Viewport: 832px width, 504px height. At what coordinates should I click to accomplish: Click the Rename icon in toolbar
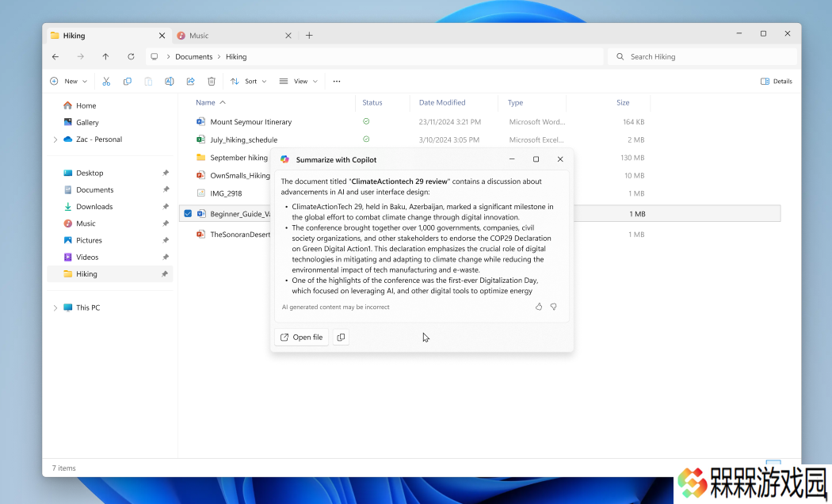pyautogui.click(x=170, y=81)
